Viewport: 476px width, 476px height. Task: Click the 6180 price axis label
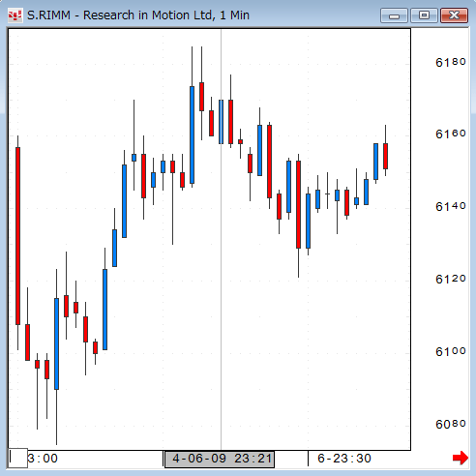click(x=451, y=62)
